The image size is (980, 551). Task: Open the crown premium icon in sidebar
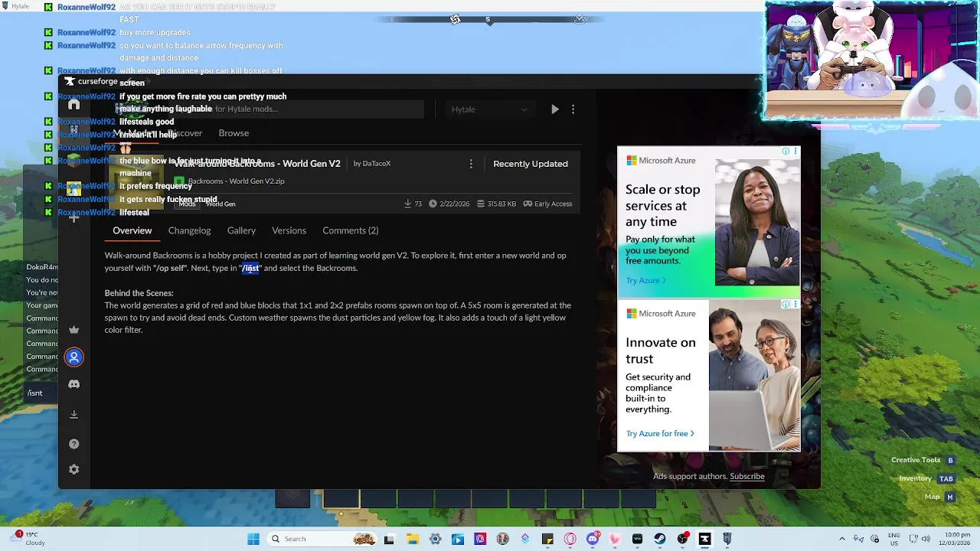pyautogui.click(x=74, y=330)
